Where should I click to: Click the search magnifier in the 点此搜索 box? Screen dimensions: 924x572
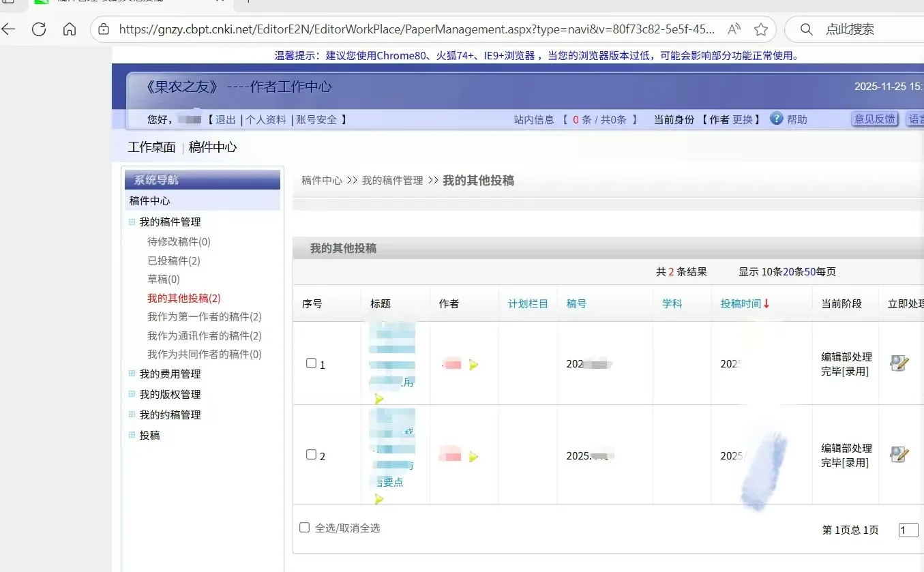[x=805, y=29]
